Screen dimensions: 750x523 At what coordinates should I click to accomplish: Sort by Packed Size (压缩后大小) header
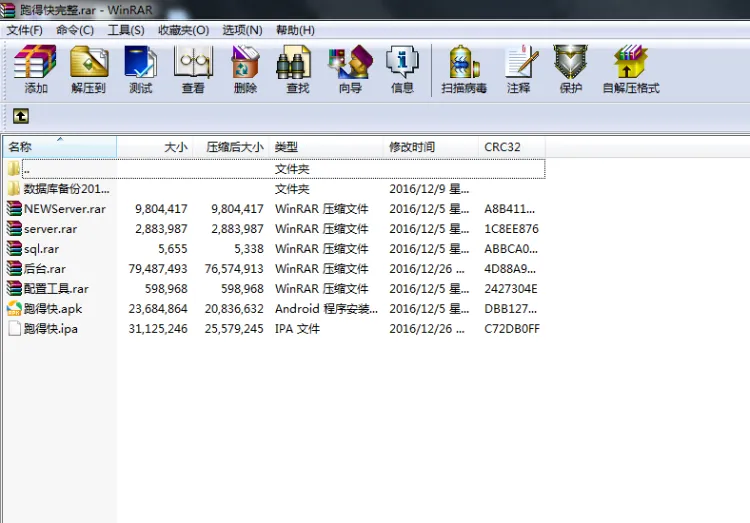(231, 147)
